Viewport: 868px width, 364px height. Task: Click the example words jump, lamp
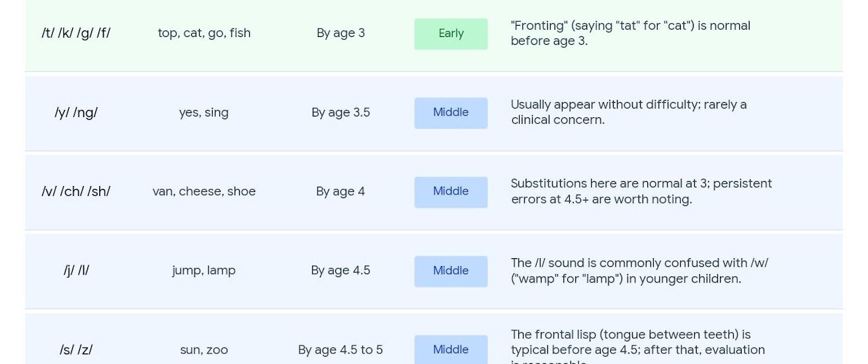click(204, 271)
